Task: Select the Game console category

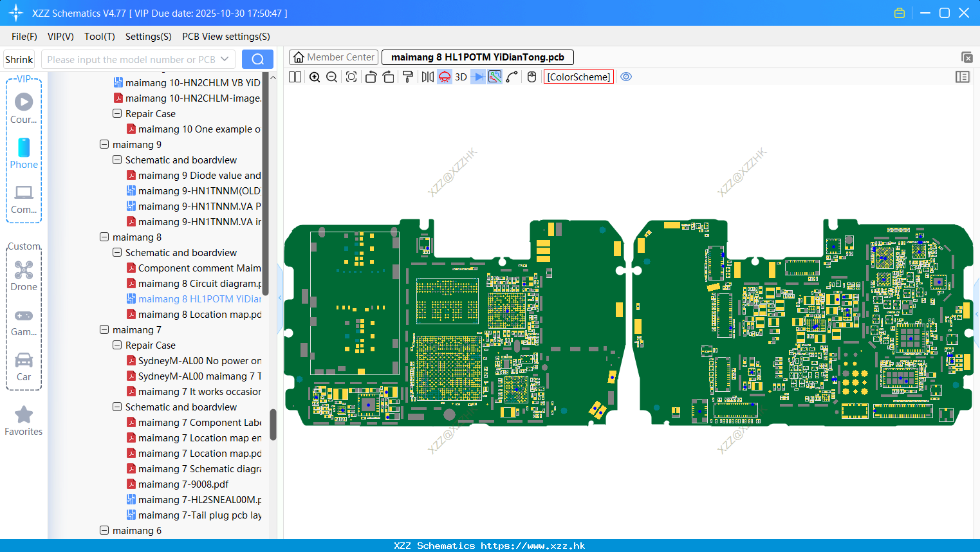Action: (24, 322)
